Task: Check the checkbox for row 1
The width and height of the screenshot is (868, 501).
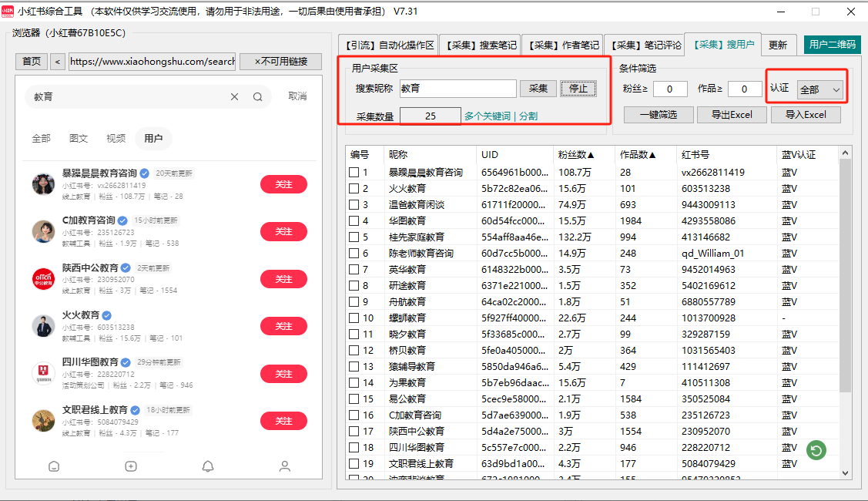Action: click(354, 173)
